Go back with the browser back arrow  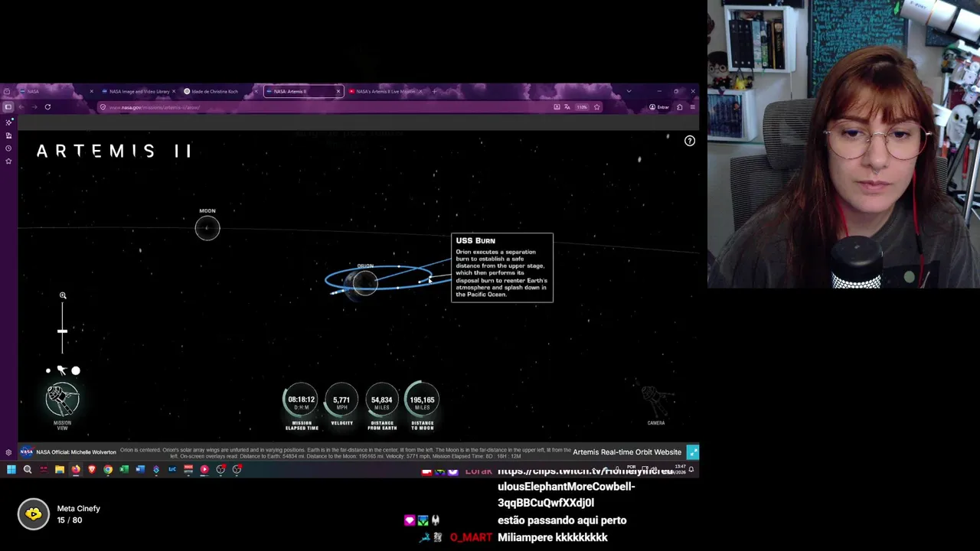coord(21,107)
